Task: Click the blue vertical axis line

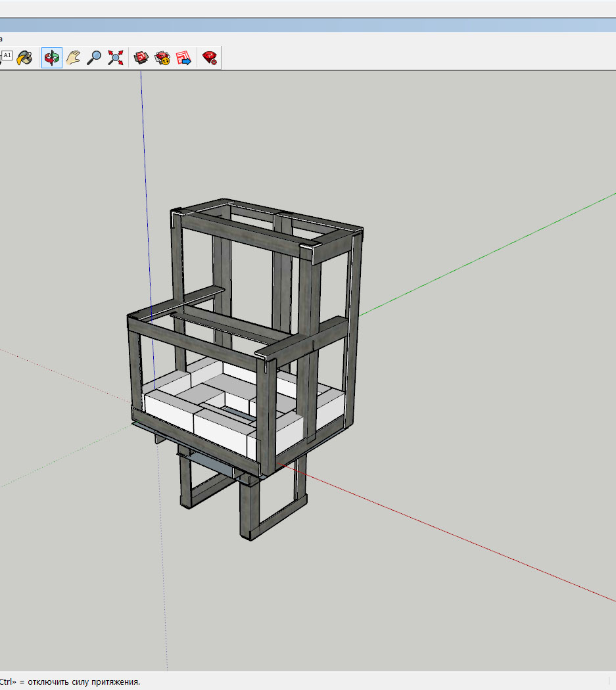Action: pos(145,164)
